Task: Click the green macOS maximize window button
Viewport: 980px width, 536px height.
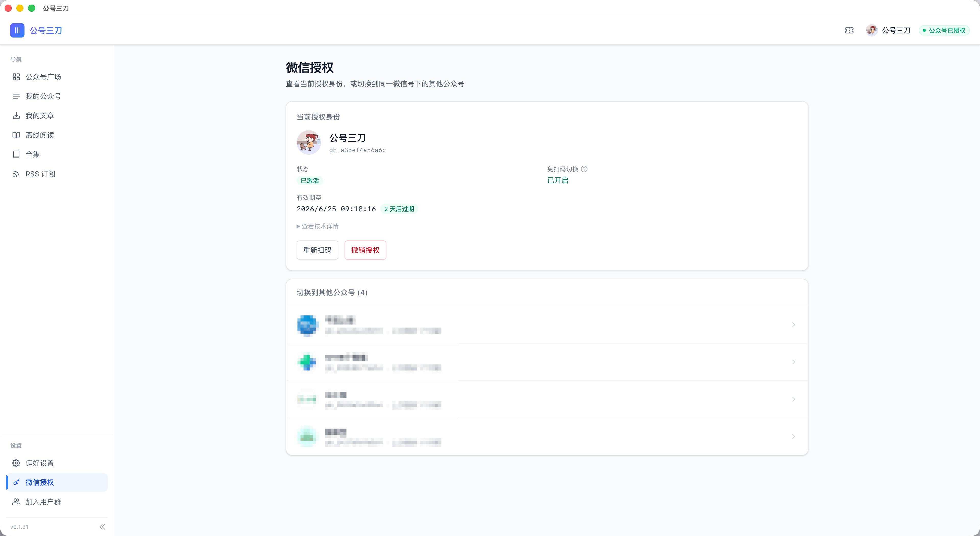Action: tap(32, 8)
